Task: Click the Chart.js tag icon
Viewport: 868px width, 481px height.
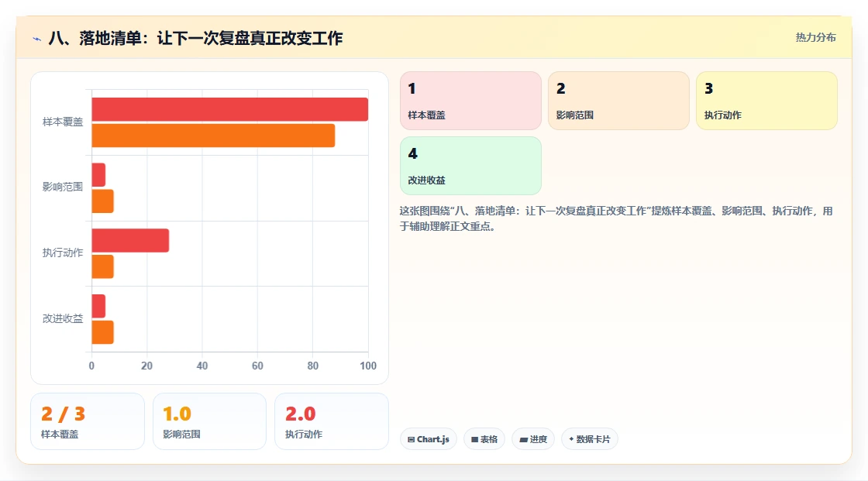Action: [x=411, y=439]
